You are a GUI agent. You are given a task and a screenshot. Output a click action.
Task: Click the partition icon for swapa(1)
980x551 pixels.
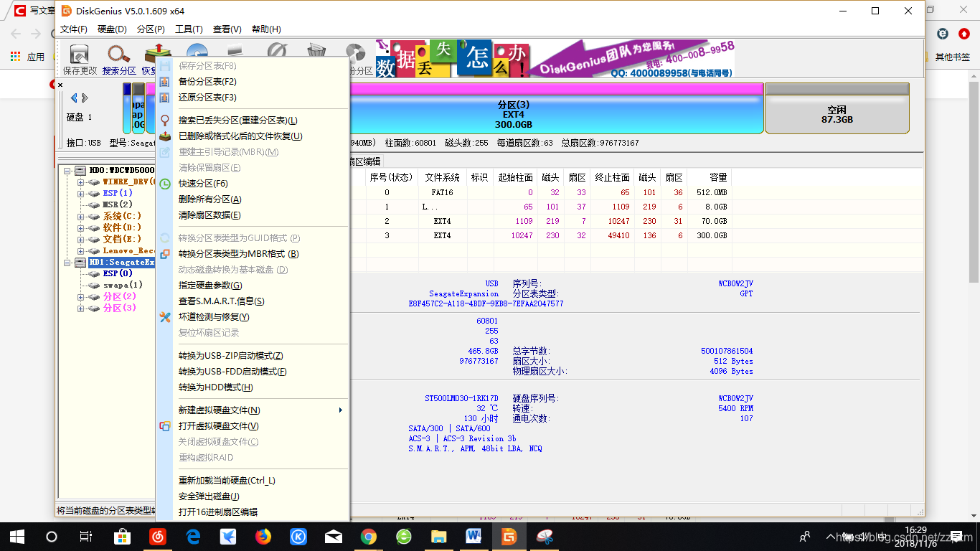(x=93, y=285)
